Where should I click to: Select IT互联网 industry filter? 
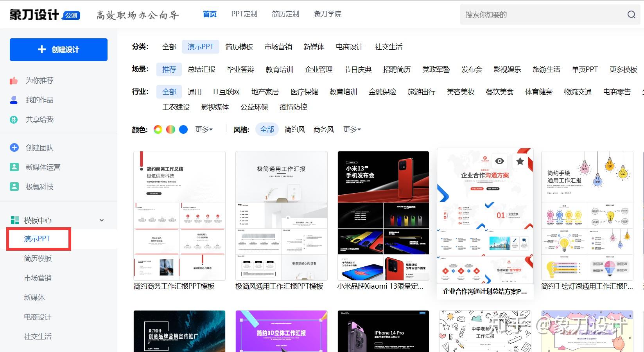click(226, 92)
